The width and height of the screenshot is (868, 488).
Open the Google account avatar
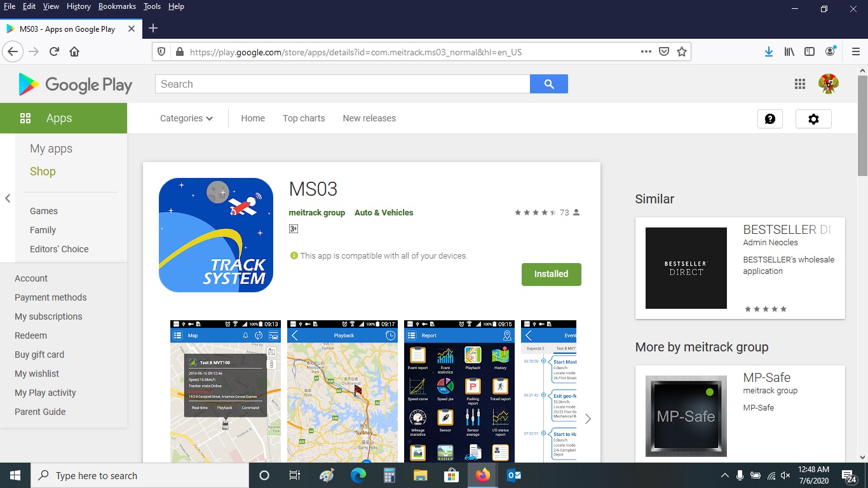click(829, 84)
